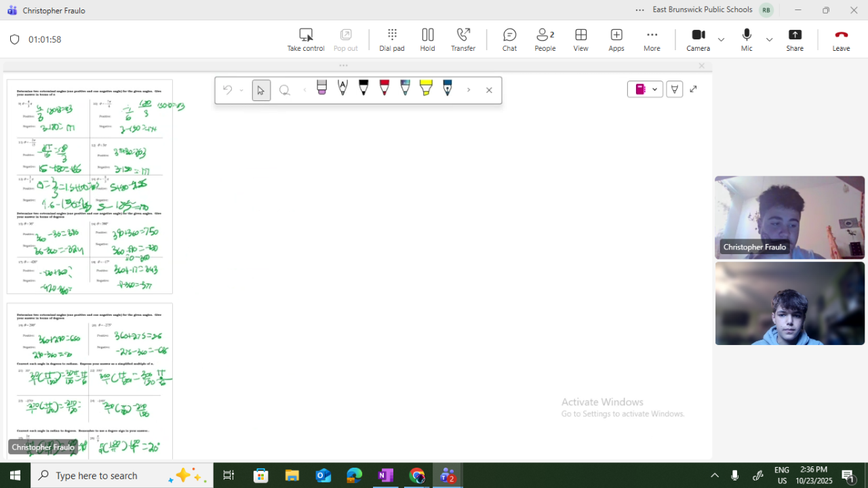Click Take control button
The width and height of the screenshot is (868, 488).
pyautogui.click(x=306, y=39)
